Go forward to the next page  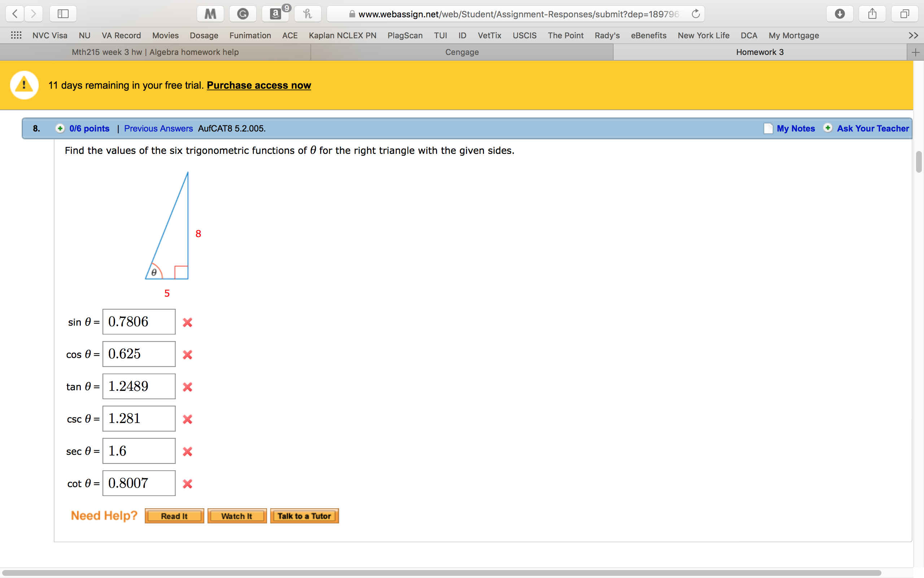[x=34, y=14]
